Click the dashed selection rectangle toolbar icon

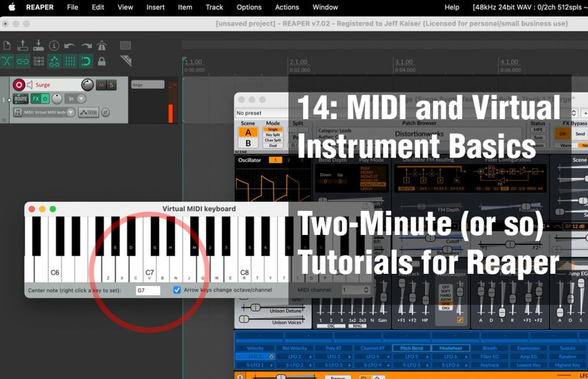point(125,46)
